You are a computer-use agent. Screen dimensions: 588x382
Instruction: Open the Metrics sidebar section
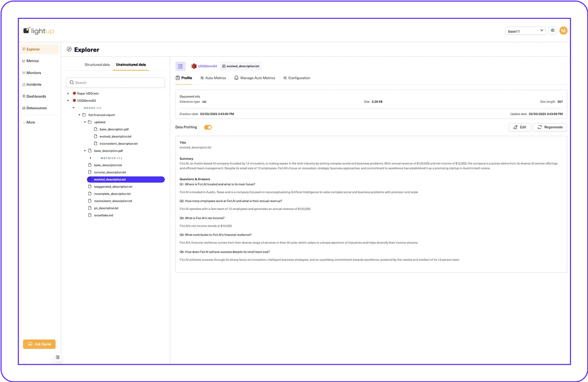[33, 61]
